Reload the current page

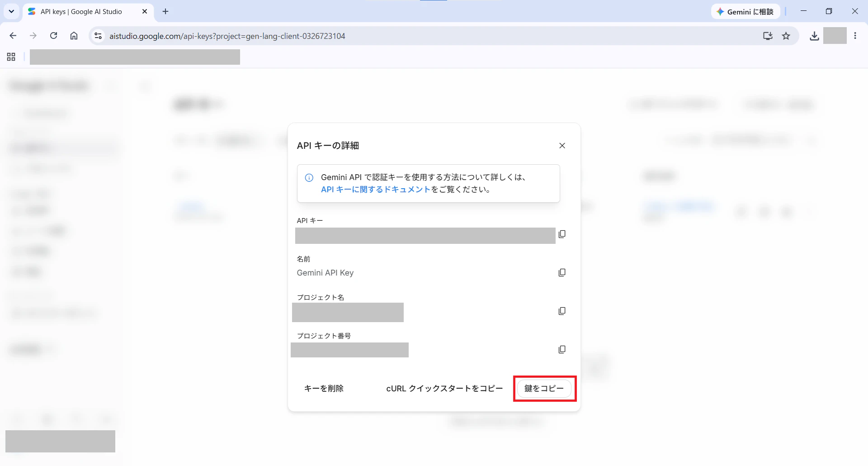click(x=53, y=36)
